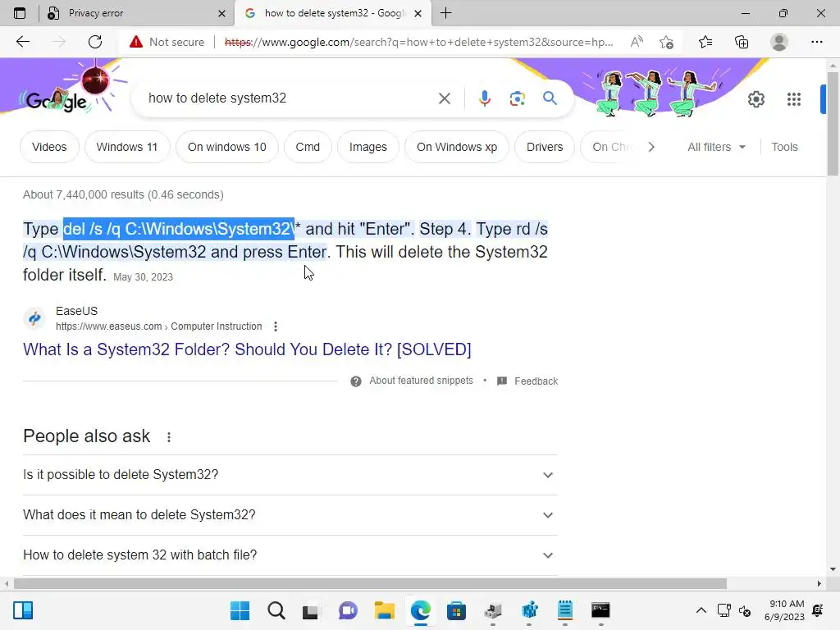Open Windows Start menu
840x630 pixels.
tap(240, 610)
